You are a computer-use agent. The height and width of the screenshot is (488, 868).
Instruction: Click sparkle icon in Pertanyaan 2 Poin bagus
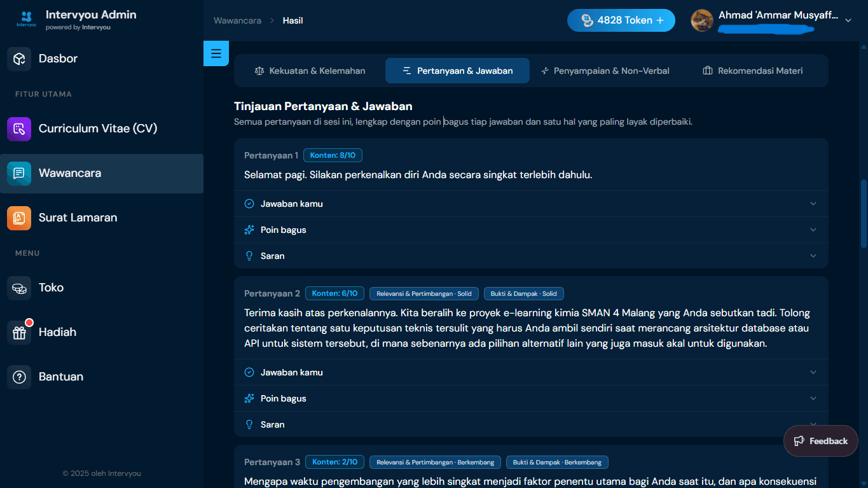coord(249,398)
